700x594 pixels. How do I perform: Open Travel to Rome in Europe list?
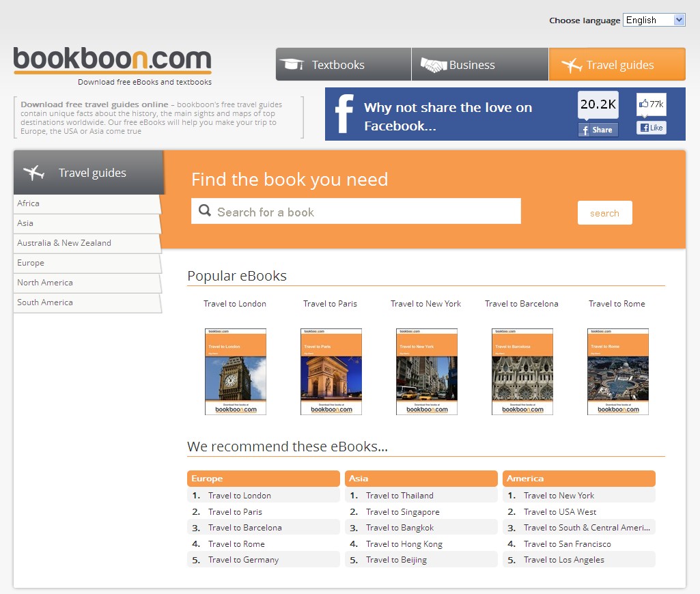[236, 544]
